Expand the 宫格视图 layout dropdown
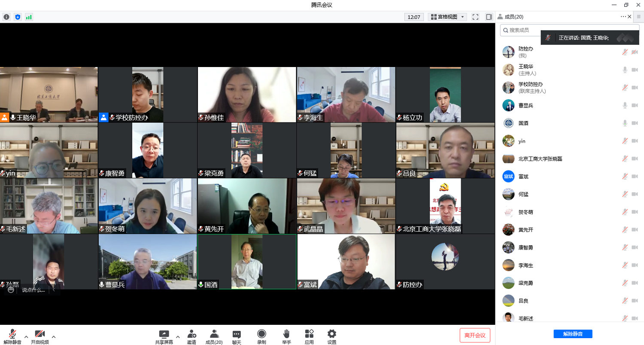The image size is (644, 345). (x=462, y=17)
